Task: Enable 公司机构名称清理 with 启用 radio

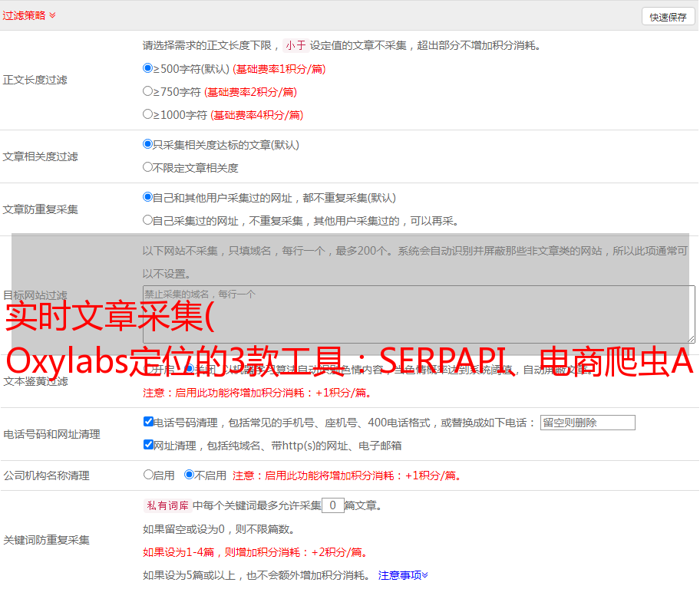Action: click(148, 475)
